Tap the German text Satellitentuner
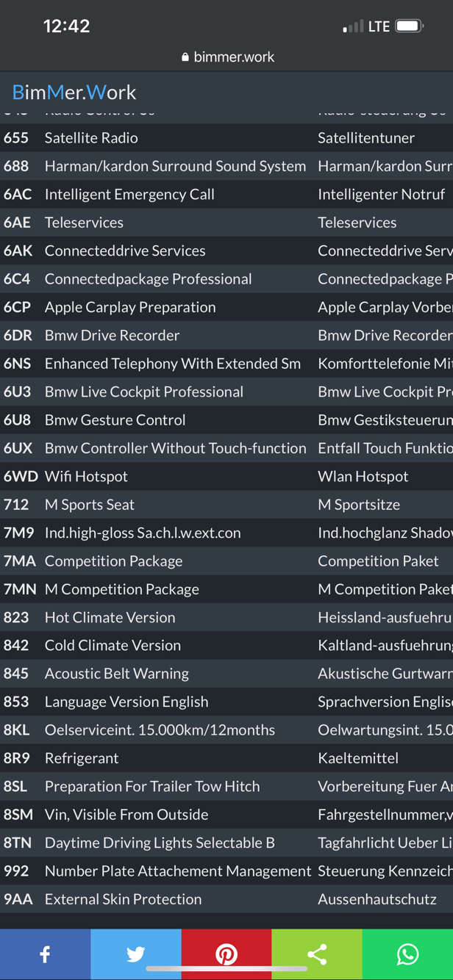The height and width of the screenshot is (980, 453). 366,138
